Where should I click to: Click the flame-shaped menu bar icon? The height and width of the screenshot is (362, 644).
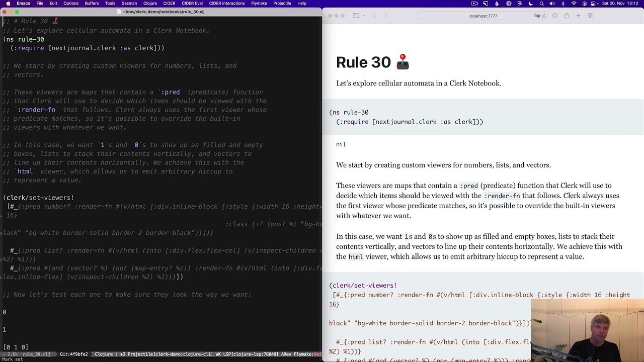[497, 4]
